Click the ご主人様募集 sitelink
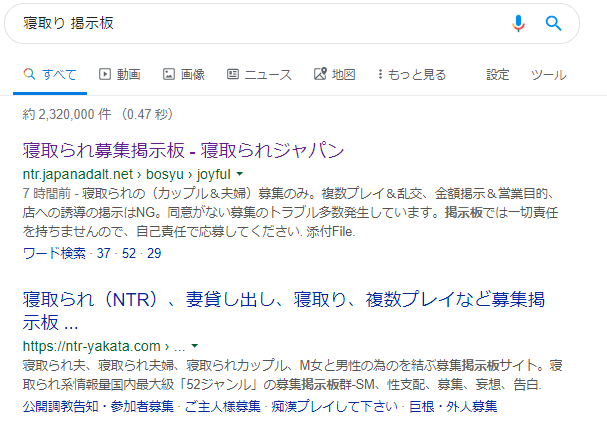The image size is (607, 421). (x=223, y=406)
